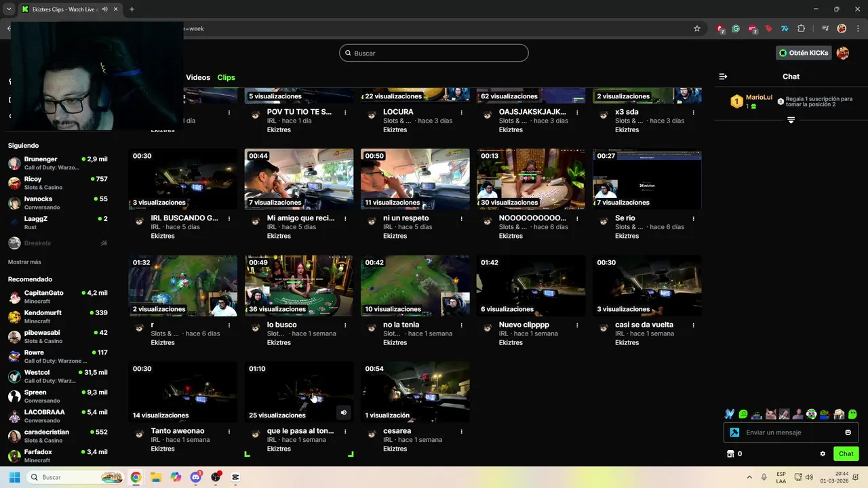Click the hammer moderator badge in chat input

(734, 432)
